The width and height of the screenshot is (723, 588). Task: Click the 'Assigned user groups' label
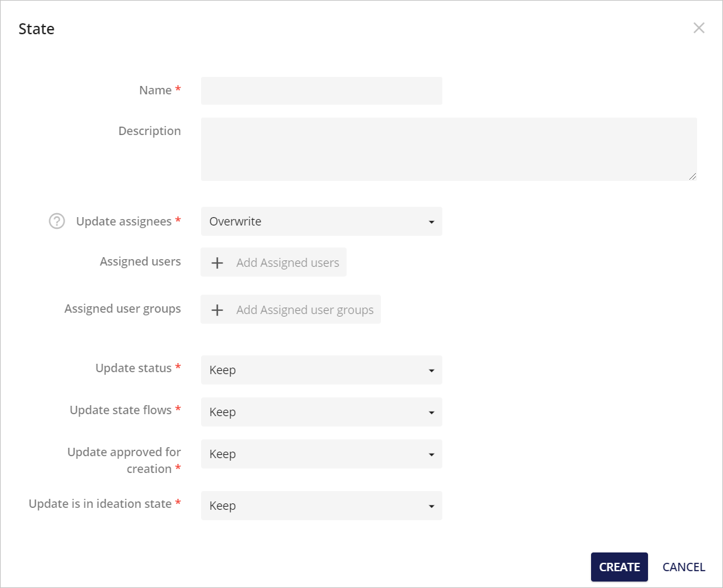point(123,308)
